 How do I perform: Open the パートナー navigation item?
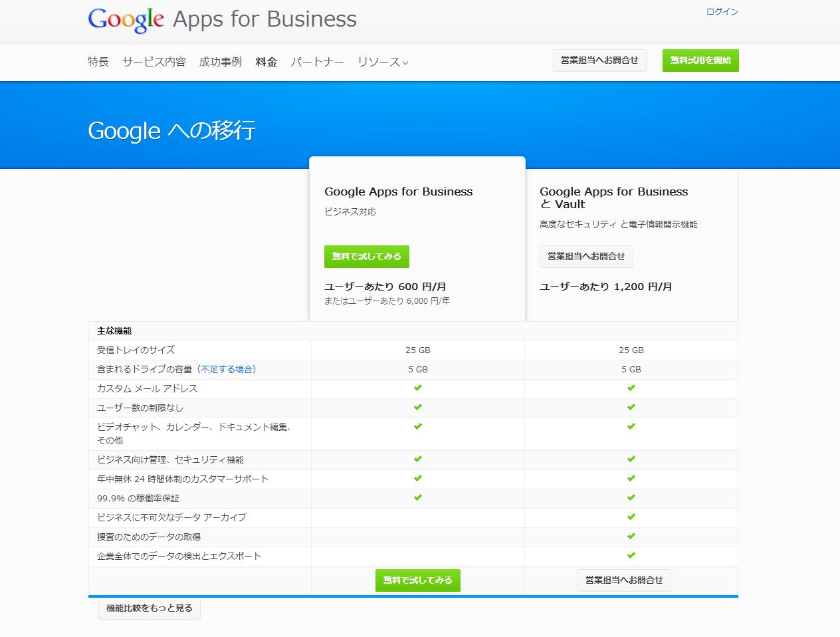pyautogui.click(x=317, y=62)
